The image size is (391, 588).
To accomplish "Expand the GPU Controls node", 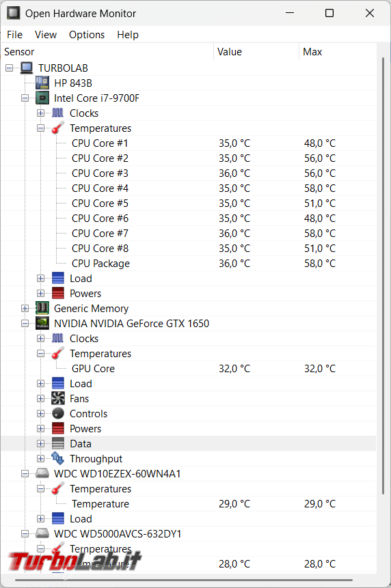I will pos(41,413).
